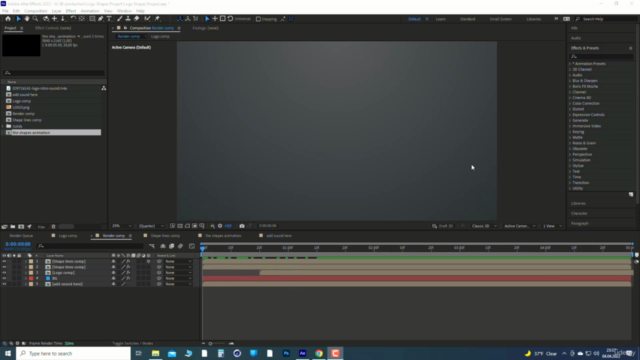Hide the Logo comp layer
This screenshot has height=360, width=640.
[x=4, y=273]
